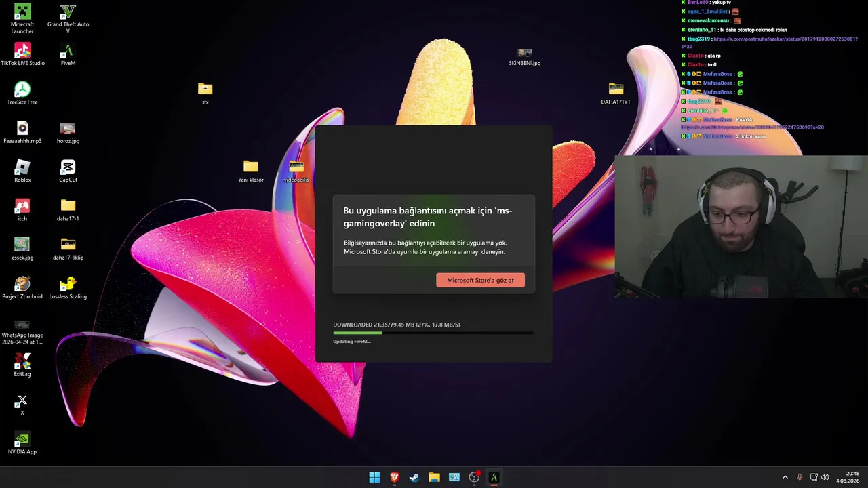Screen dimensions: 868x488
Task: Switch to FiveM in the taskbar
Action: (494, 477)
